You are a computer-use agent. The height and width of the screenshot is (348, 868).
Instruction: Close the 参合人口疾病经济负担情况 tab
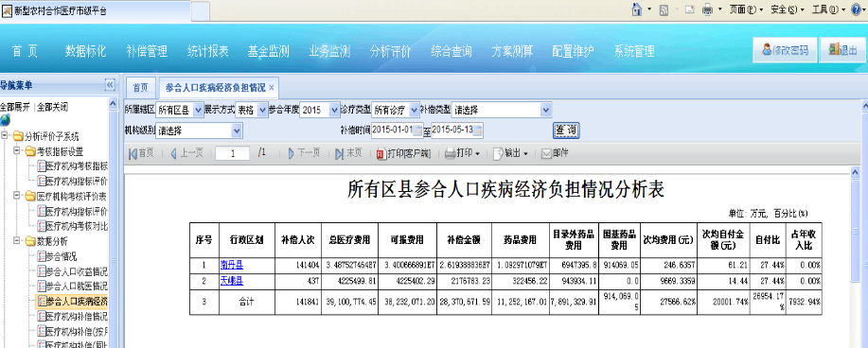272,87
